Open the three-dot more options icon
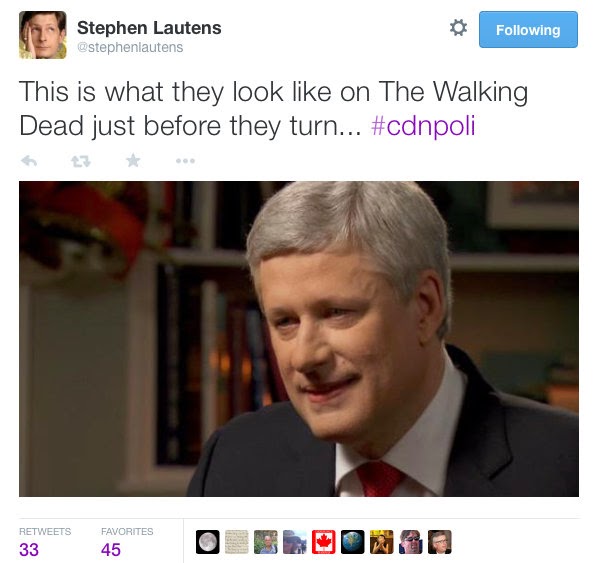The image size is (606, 563). (186, 161)
